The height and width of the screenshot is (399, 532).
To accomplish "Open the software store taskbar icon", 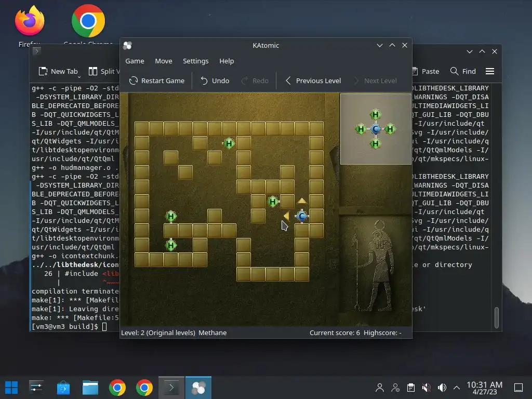I will tap(63, 388).
